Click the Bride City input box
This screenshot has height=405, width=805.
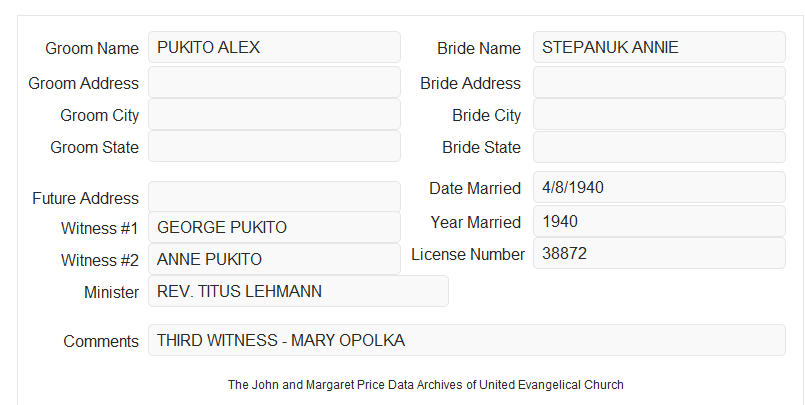(x=659, y=114)
